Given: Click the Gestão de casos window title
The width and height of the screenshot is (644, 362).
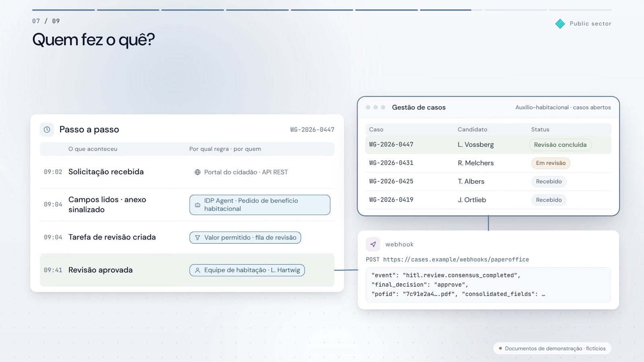Looking at the screenshot, I should tap(419, 107).
